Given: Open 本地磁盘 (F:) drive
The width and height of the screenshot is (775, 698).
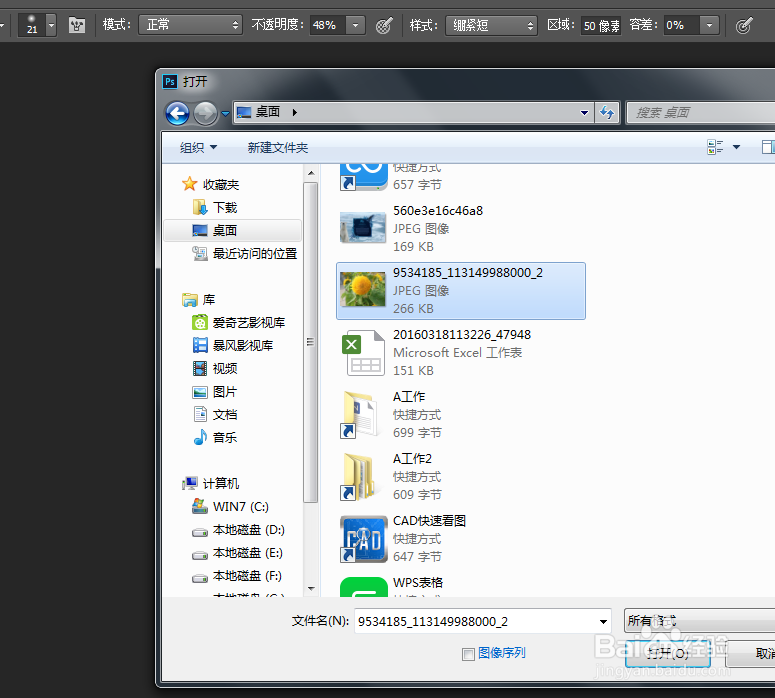Looking at the screenshot, I should 238,575.
